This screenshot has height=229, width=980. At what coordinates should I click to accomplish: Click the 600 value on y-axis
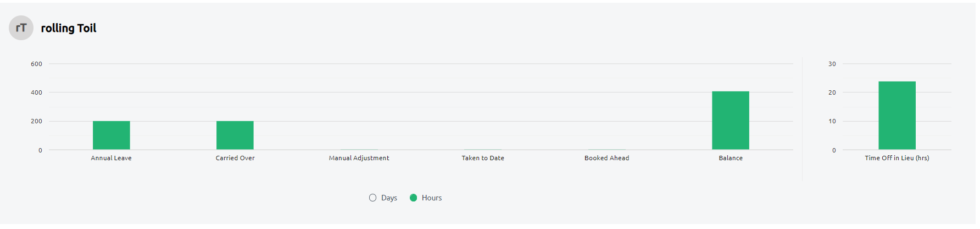click(36, 64)
